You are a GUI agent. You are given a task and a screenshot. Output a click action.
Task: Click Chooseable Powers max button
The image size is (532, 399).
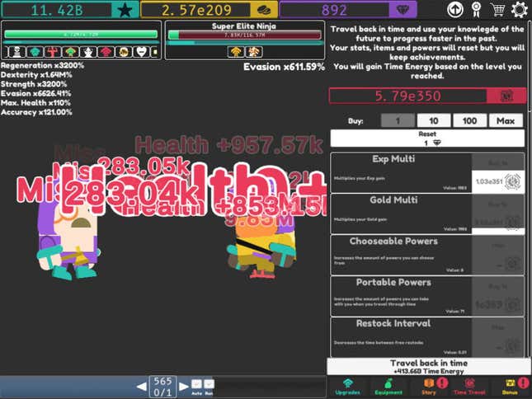click(497, 256)
